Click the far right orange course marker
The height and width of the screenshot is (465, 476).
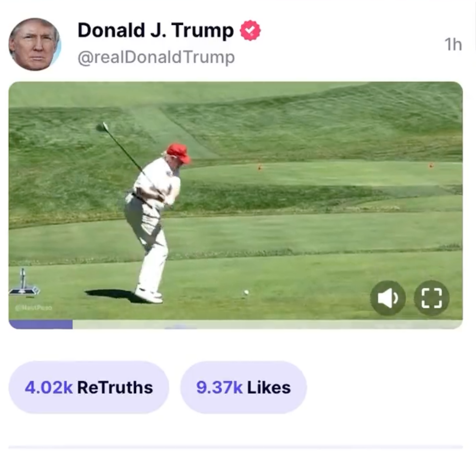(x=431, y=166)
